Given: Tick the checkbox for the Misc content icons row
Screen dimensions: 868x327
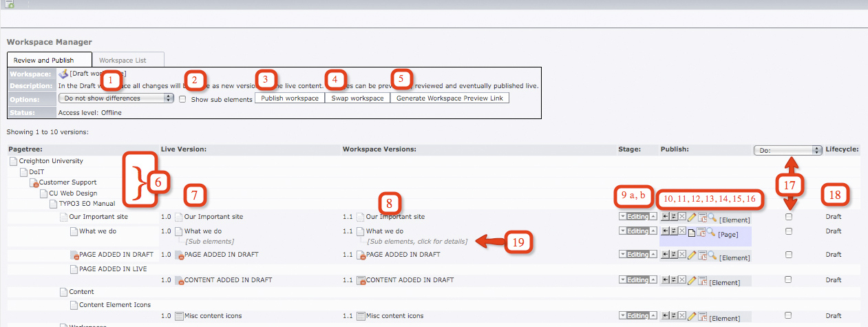Looking at the screenshot, I should point(789,316).
